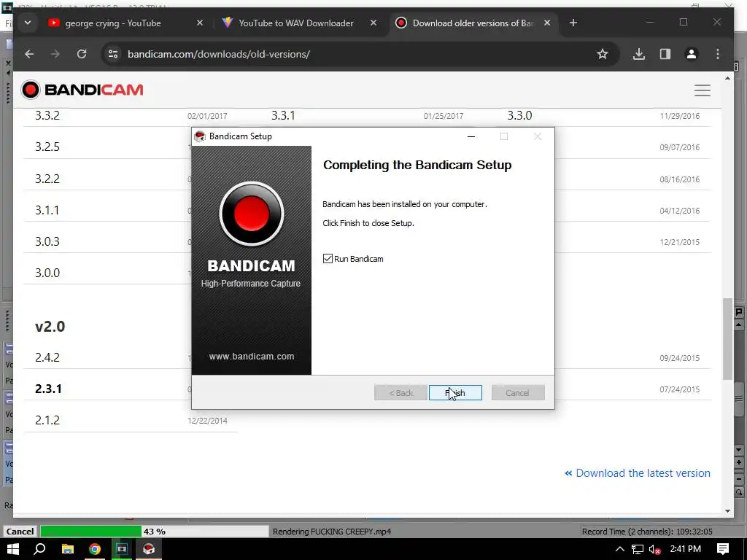Image resolution: width=747 pixels, height=560 pixels.
Task: Select Download older versions of Bandicam tab
Action: [x=472, y=23]
